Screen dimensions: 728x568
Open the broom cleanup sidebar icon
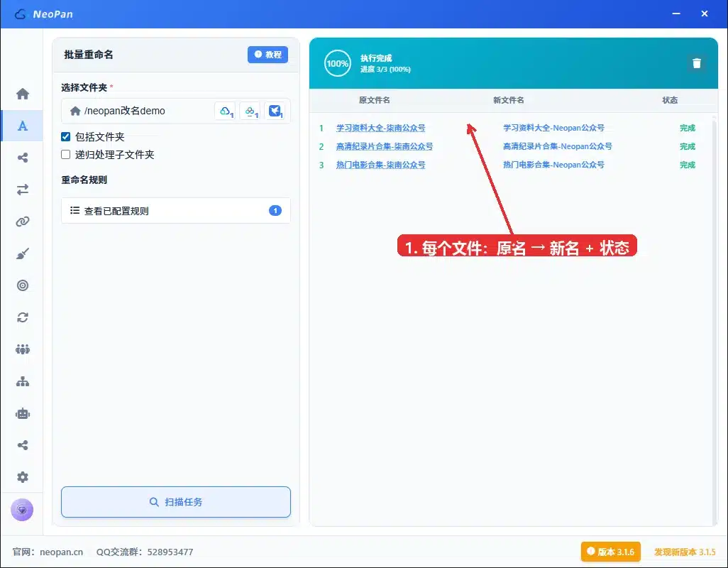(22, 253)
